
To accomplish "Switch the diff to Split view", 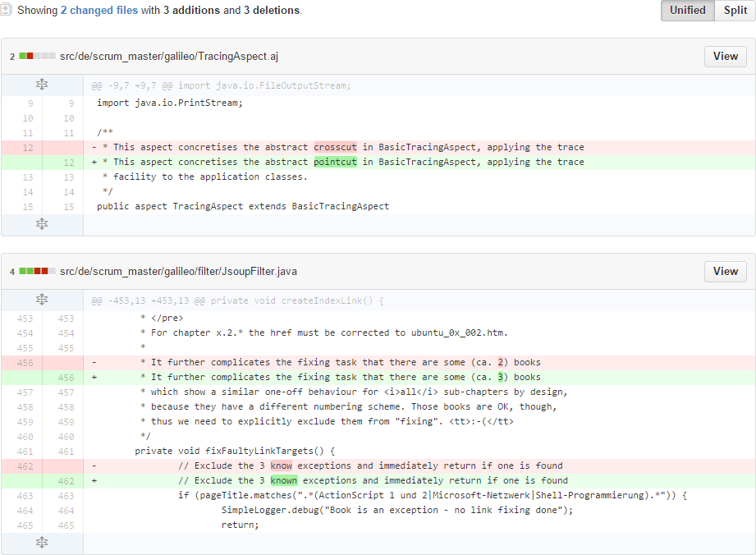I will [x=735, y=11].
